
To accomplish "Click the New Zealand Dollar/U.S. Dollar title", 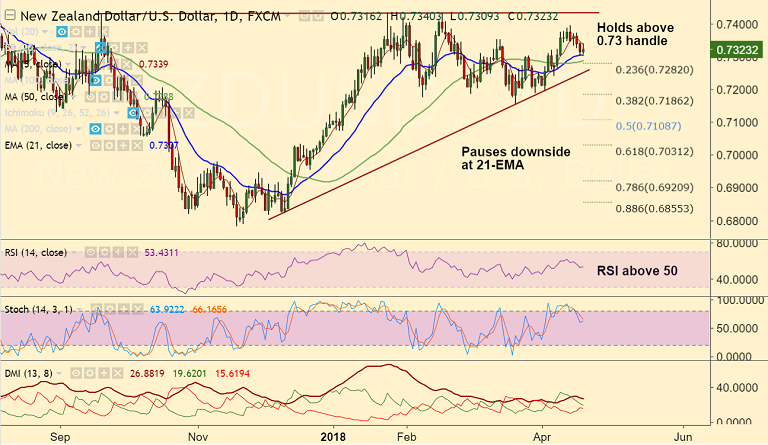I will click(150, 17).
